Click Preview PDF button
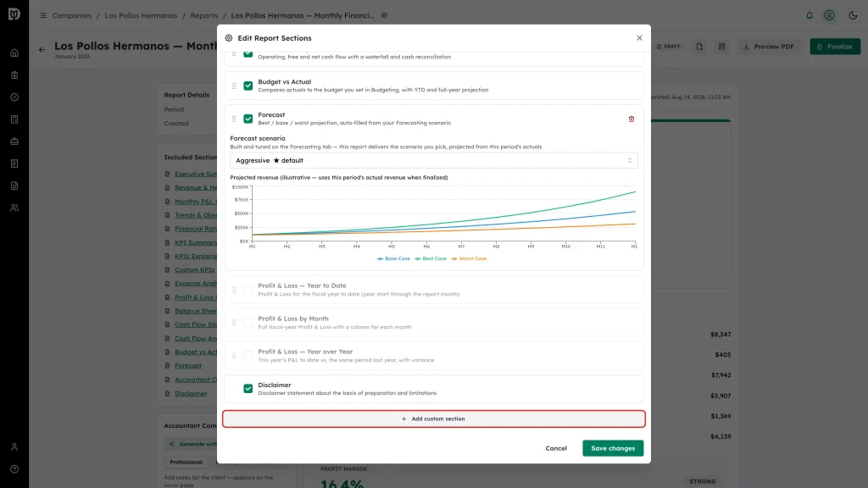868x488 pixels. [769, 47]
